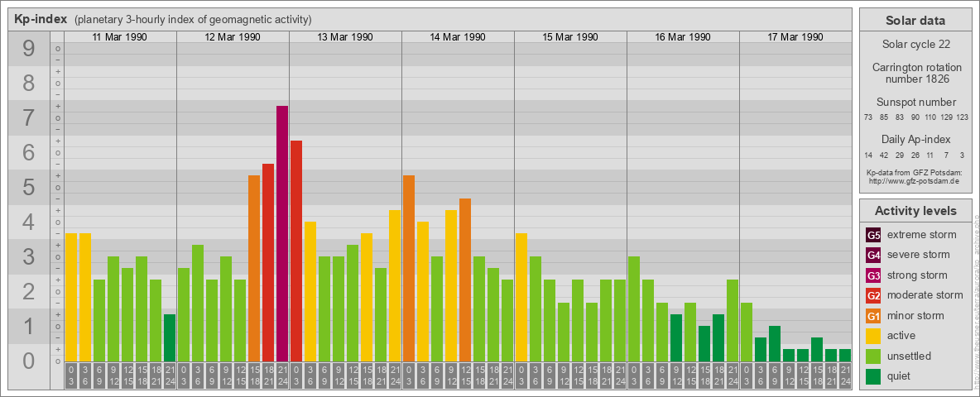Click the yellow 0-3 bar on 11 Mar 1990
The height and width of the screenshot is (397, 980).
tap(71, 297)
